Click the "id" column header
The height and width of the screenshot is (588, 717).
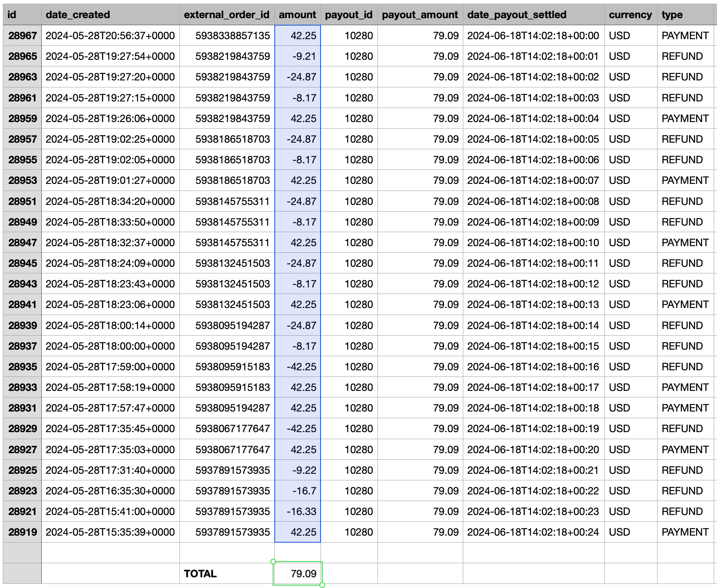click(x=22, y=15)
